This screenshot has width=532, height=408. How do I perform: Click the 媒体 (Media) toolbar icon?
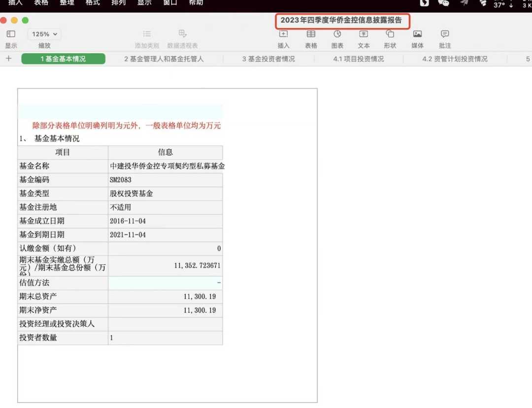[417, 34]
